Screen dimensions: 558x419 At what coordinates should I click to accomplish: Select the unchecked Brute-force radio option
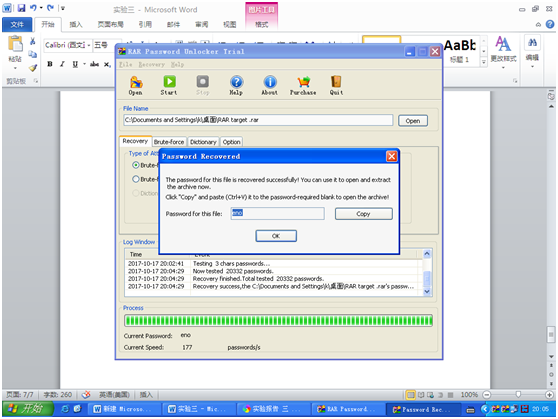tap(136, 179)
